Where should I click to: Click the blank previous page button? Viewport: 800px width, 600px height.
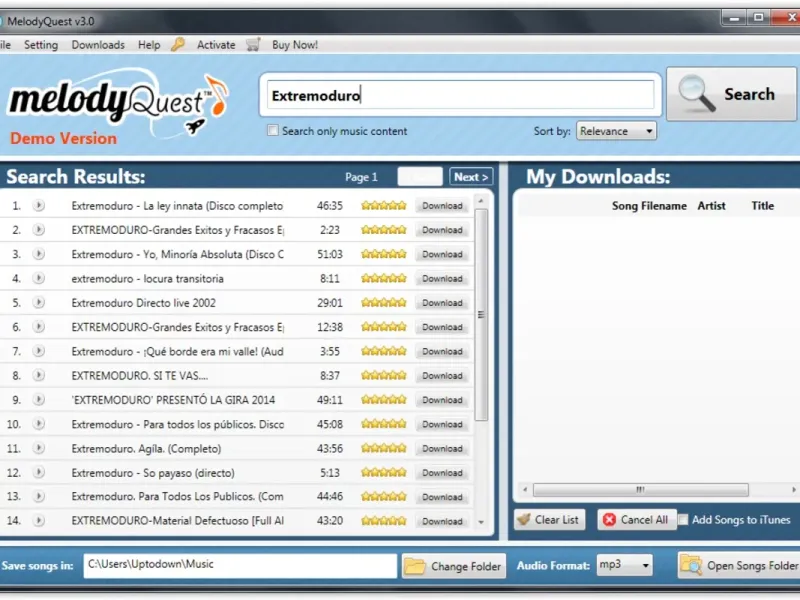[x=420, y=177]
